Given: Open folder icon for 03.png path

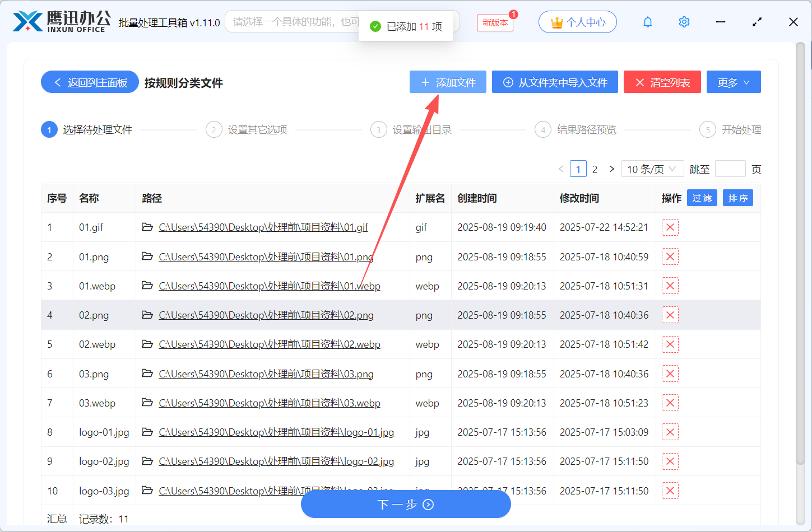Looking at the screenshot, I should [x=147, y=373].
